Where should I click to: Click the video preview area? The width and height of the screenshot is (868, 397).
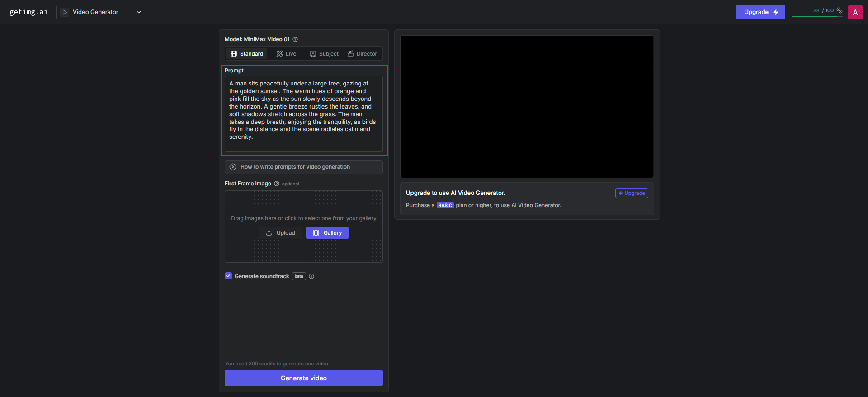coord(527,107)
